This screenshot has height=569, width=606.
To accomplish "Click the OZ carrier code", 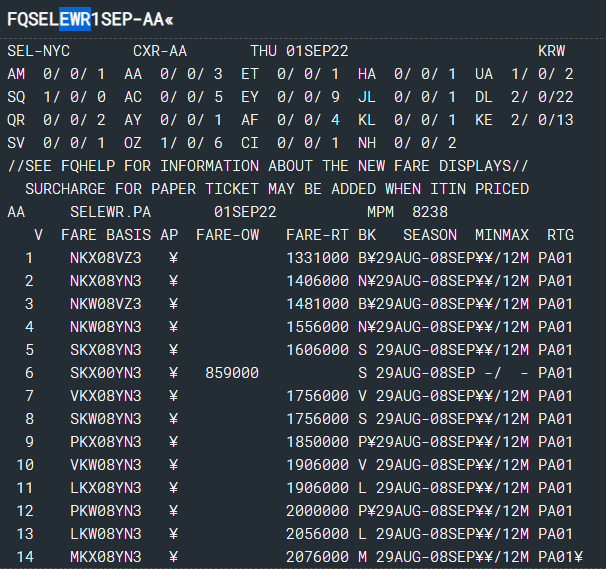I will coord(133,143).
